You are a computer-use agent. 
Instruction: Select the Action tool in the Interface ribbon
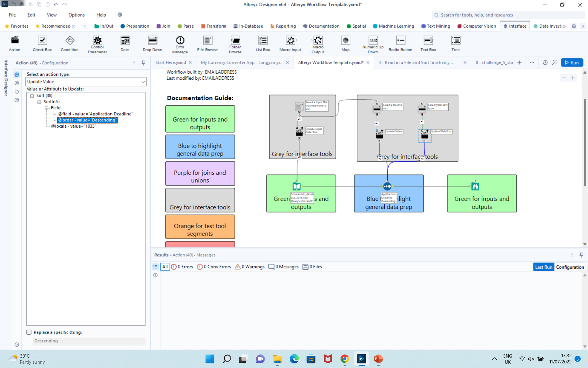(x=14, y=44)
